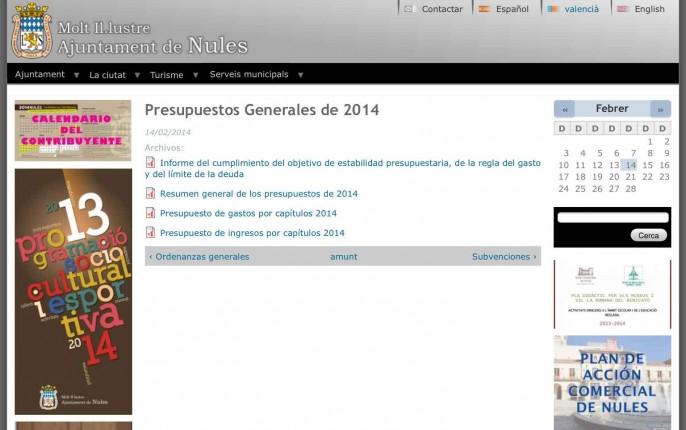Image resolution: width=686 pixels, height=430 pixels.
Task: Click the Spanish flag icon for Español
Action: (x=484, y=9)
